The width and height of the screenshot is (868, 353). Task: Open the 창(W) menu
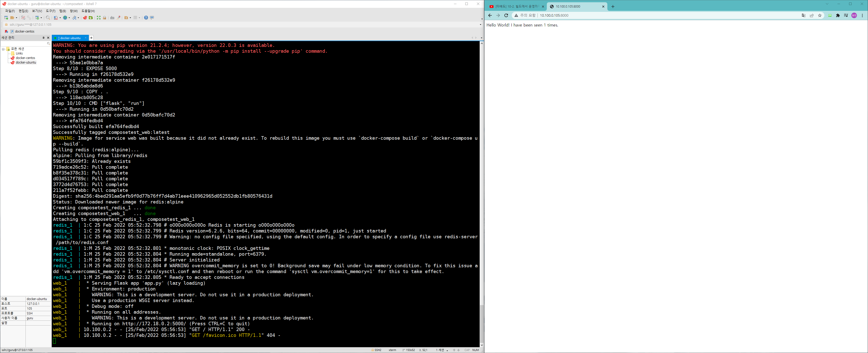pyautogui.click(x=73, y=11)
